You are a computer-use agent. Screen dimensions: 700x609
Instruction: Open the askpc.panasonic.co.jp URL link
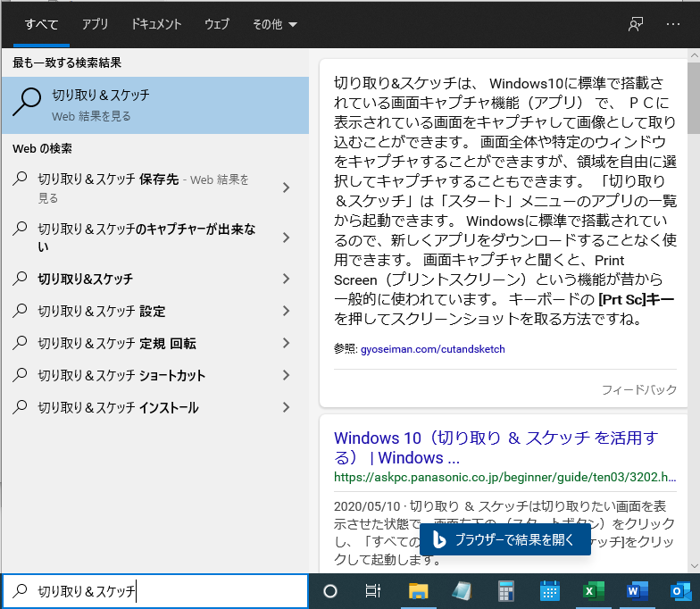[505, 477]
